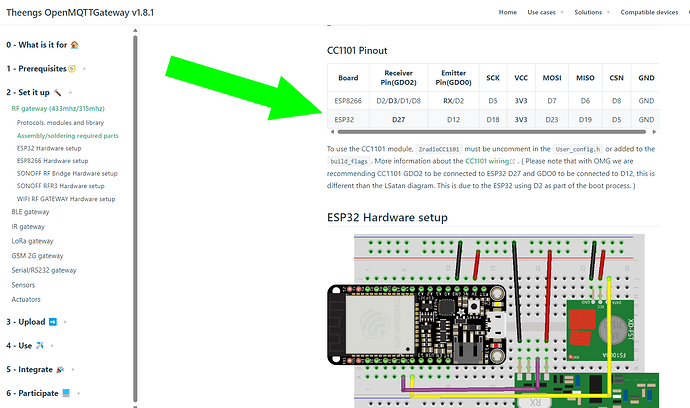The image size is (690, 408).
Task: Select the 'D12' emitter pin cell
Action: click(x=453, y=119)
